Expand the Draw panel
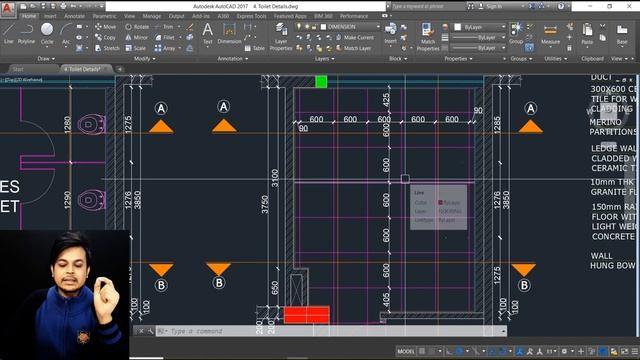The width and height of the screenshot is (640, 360). [x=46, y=58]
